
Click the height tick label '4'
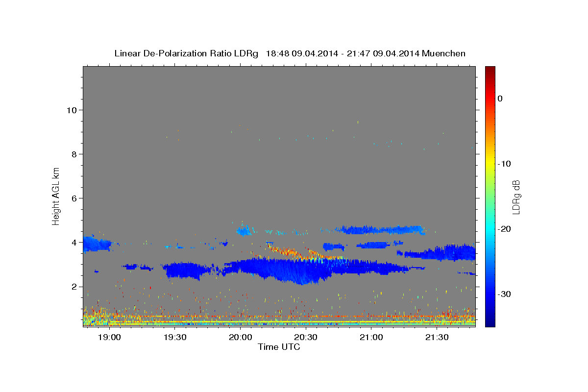click(75, 242)
